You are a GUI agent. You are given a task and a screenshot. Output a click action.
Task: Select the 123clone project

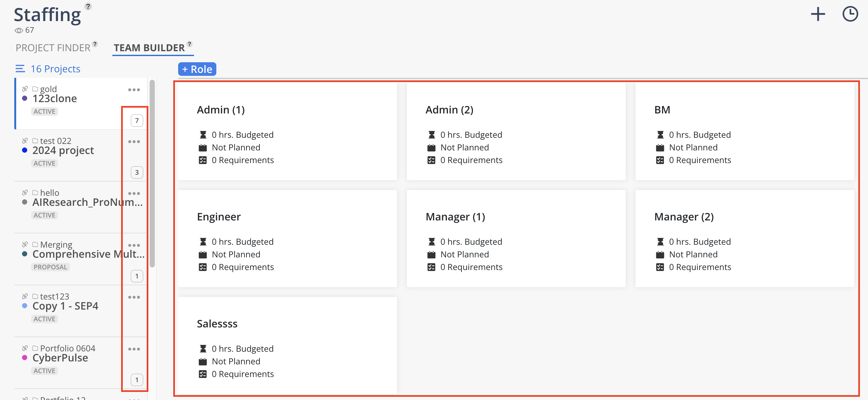(x=81, y=103)
